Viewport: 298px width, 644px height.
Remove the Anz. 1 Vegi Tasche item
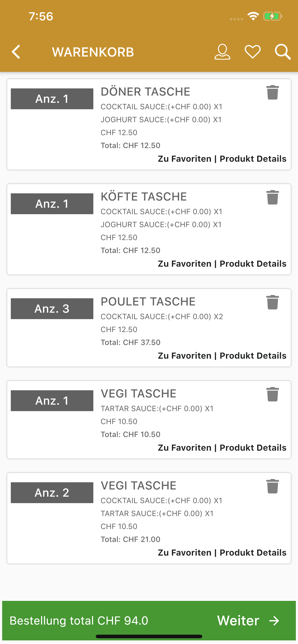point(273,394)
